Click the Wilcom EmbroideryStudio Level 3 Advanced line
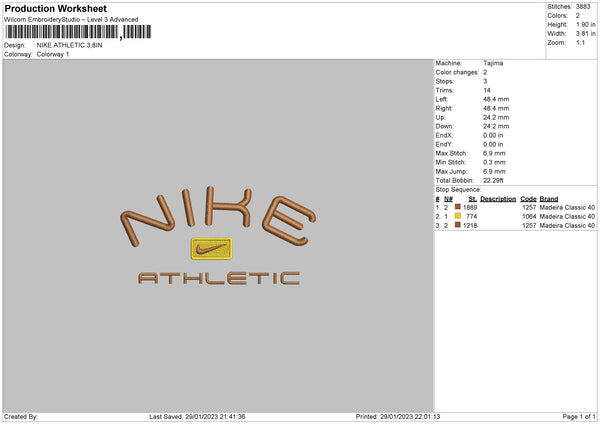 (71, 20)
